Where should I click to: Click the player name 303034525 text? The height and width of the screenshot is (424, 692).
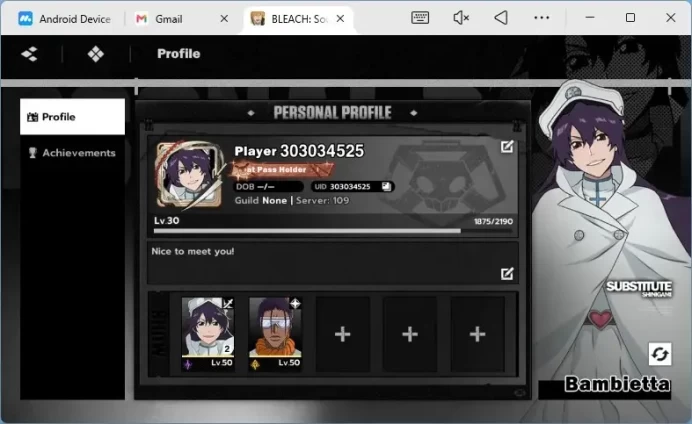pos(299,151)
